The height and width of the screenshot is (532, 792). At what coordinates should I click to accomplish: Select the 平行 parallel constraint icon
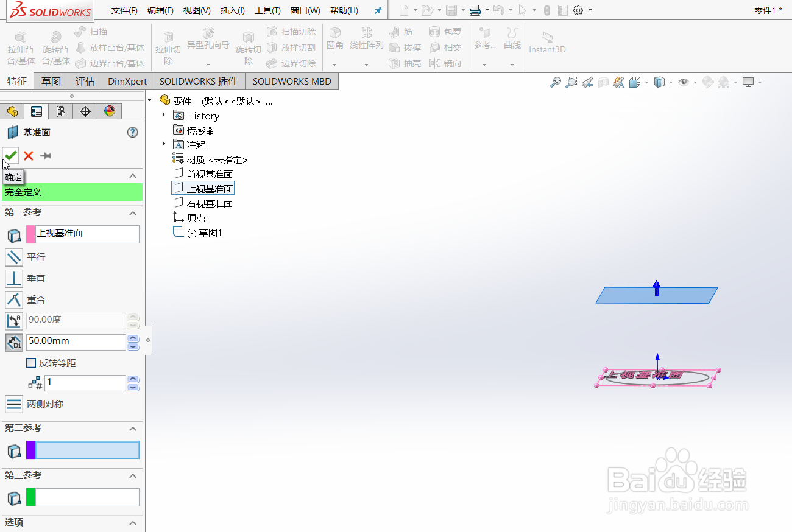tap(14, 257)
